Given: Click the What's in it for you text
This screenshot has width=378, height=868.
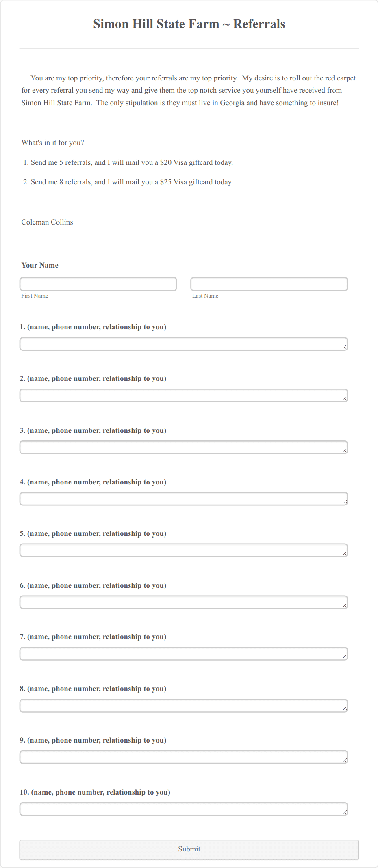Looking at the screenshot, I should 53,143.
